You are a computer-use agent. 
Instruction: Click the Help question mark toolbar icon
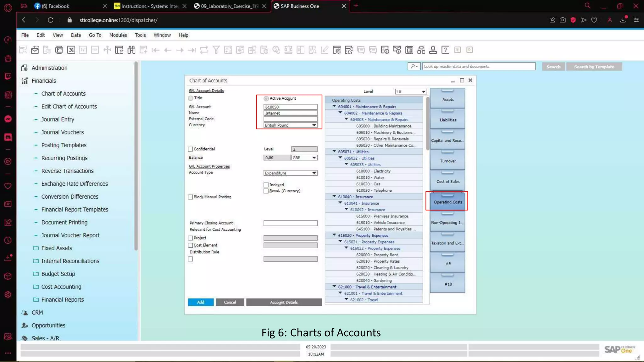445,50
